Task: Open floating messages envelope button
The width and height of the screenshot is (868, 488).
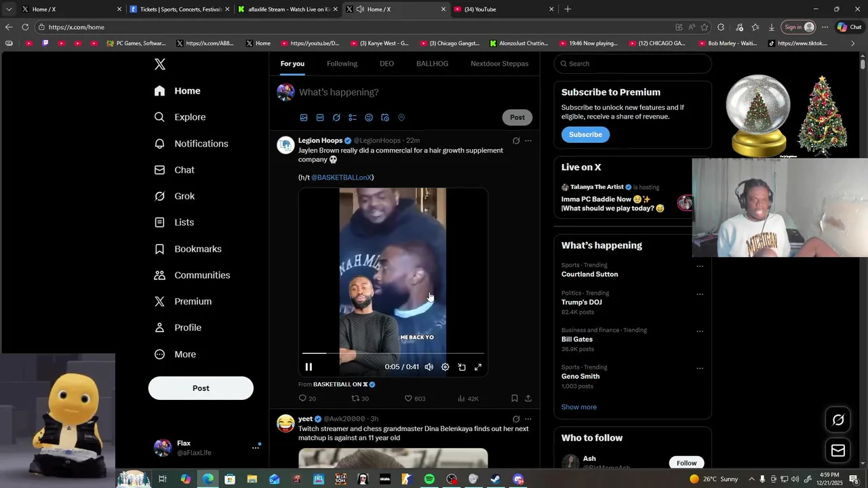Action: (838, 451)
